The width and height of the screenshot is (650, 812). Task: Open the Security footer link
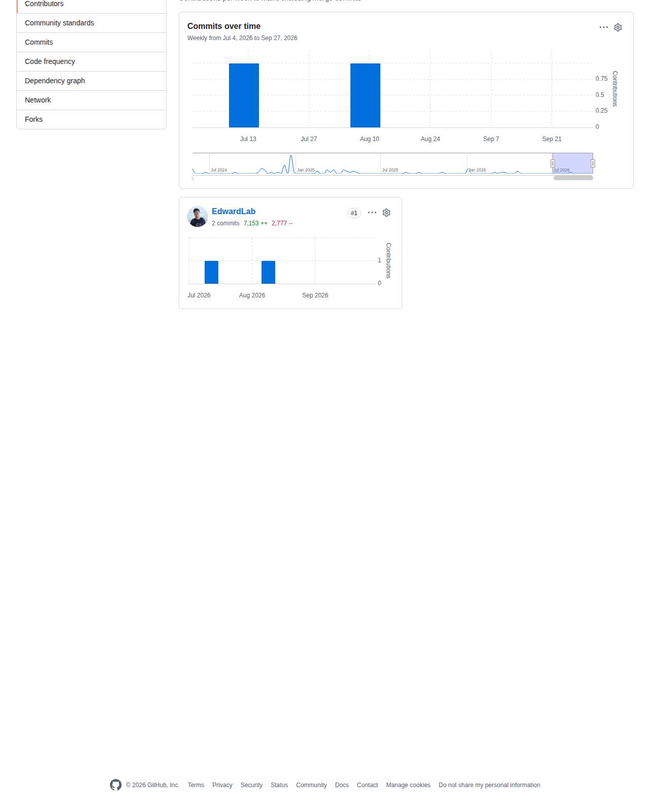pyautogui.click(x=251, y=785)
